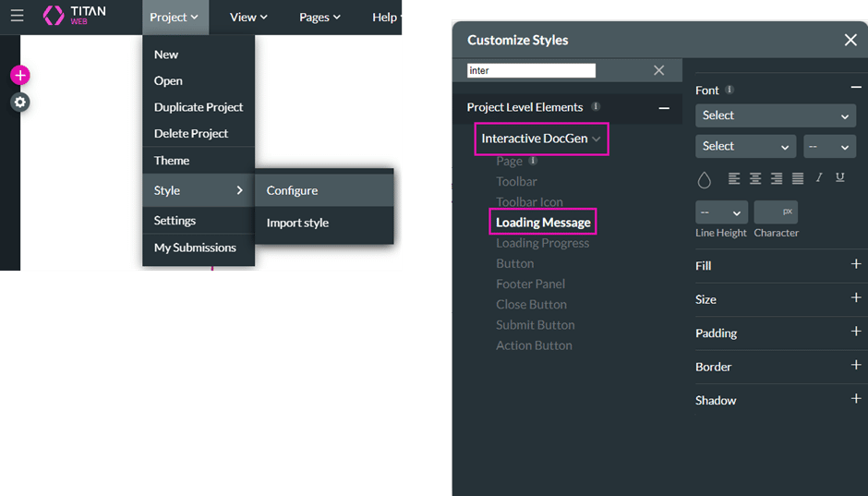The width and height of the screenshot is (868, 496).
Task: Open the font color droplet picker
Action: pyautogui.click(x=704, y=179)
